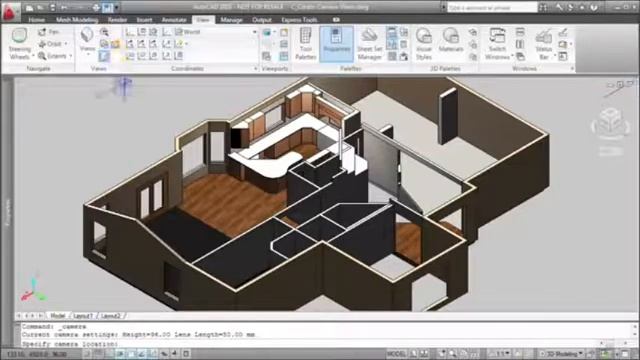Viewport: 640px width, 360px height.
Task: Switch to the Render ribbon tab
Action: point(117,20)
